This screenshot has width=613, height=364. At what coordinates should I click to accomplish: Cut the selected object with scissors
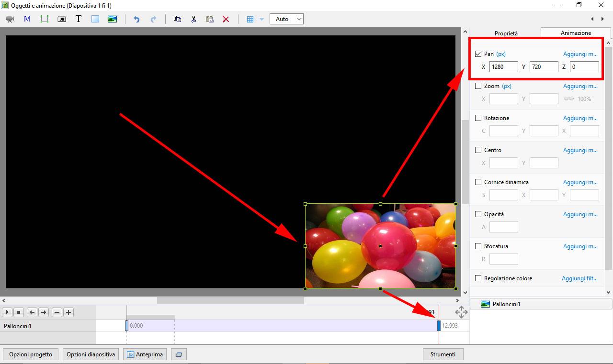(x=193, y=19)
